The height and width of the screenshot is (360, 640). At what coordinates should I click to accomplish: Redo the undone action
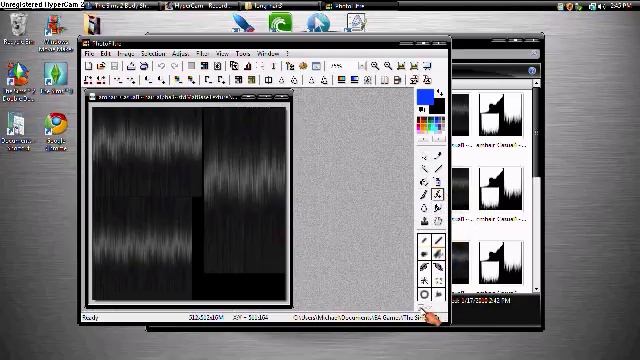tap(174, 66)
